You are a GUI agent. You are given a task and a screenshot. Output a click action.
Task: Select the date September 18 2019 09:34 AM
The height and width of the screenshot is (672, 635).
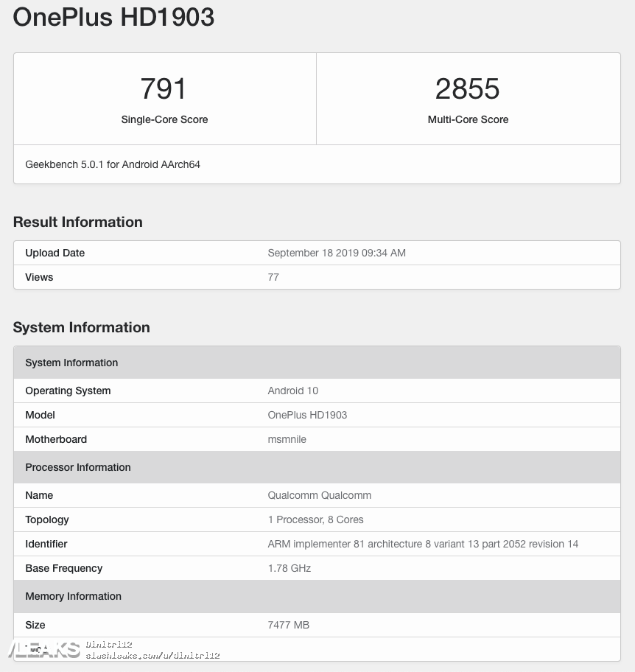[x=337, y=253]
